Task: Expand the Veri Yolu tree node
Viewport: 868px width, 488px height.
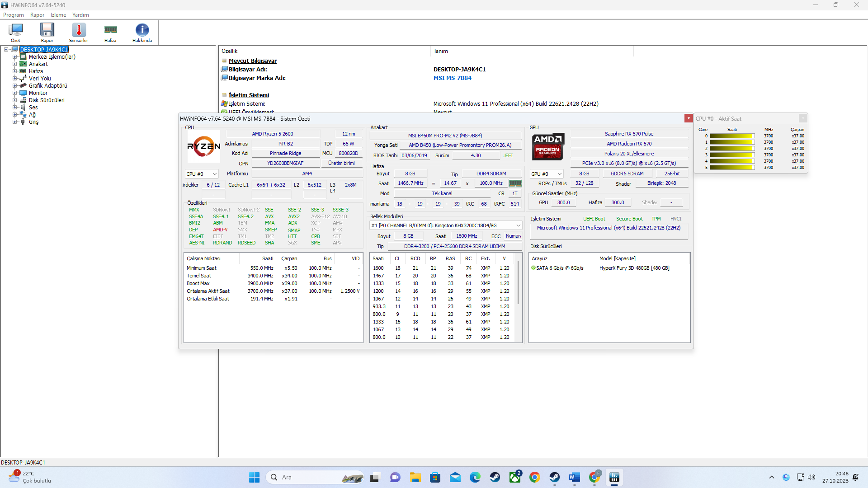Action: [x=14, y=79]
